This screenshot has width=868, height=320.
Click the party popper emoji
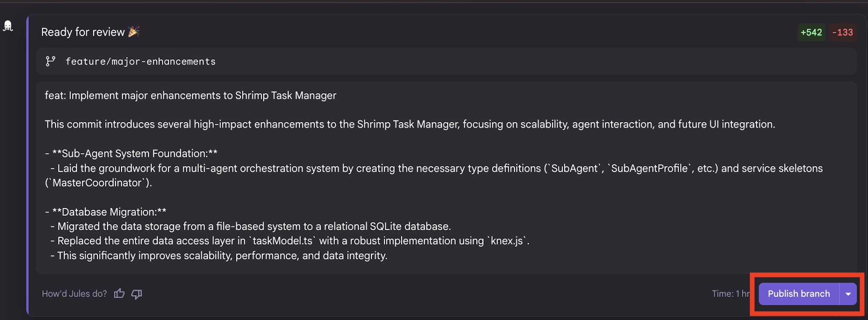click(133, 31)
